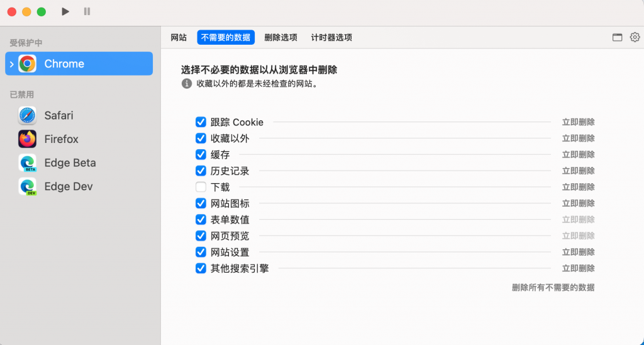The height and width of the screenshot is (345, 644).
Task: Click the 网页预览 row label
Action: coord(230,236)
